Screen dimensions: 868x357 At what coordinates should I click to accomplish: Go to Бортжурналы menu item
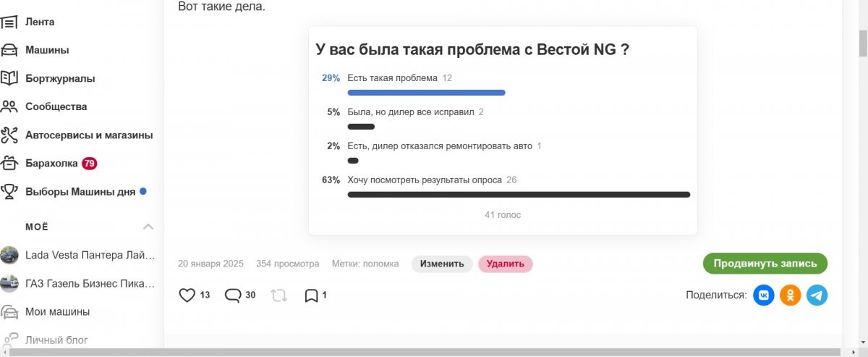60,78
